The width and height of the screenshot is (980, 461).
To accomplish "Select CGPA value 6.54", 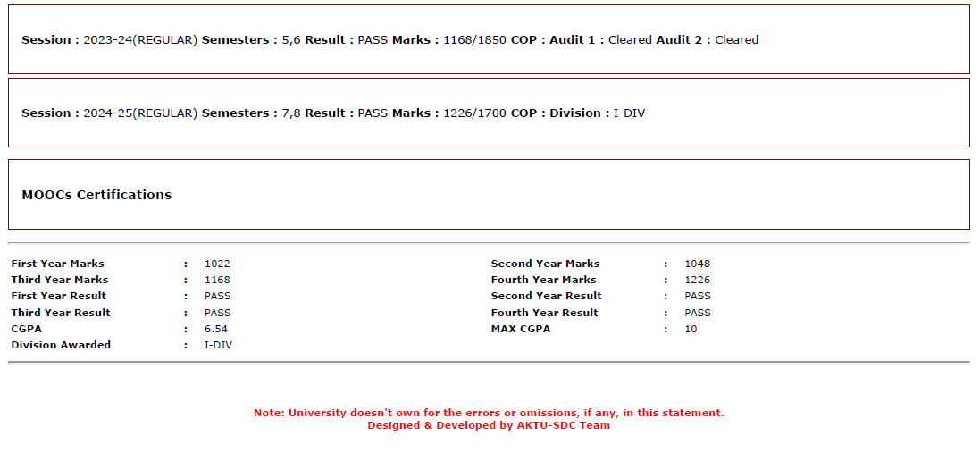I will click(214, 329).
